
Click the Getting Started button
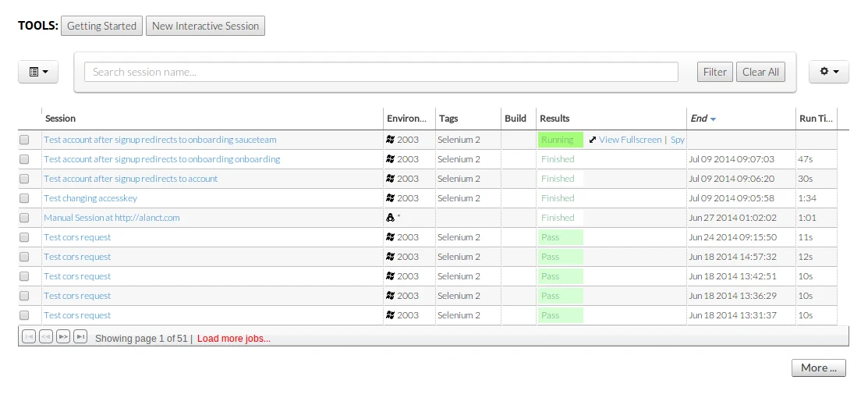coord(102,26)
